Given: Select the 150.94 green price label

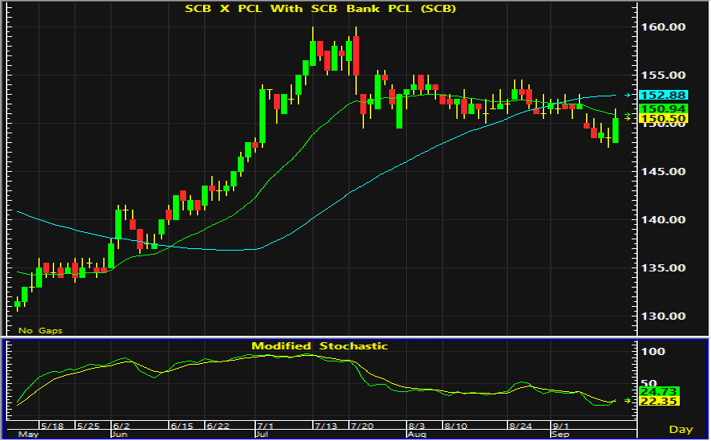Looking at the screenshot, I should 663,108.
